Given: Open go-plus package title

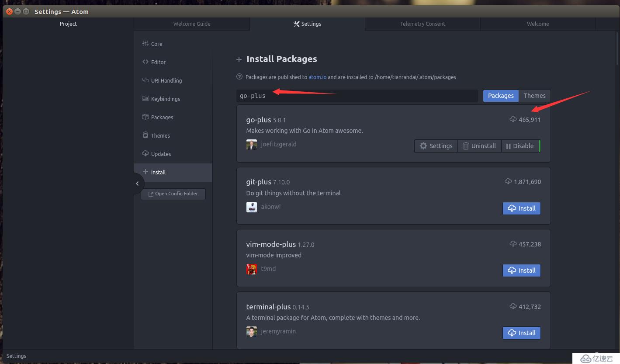Looking at the screenshot, I should 259,120.
